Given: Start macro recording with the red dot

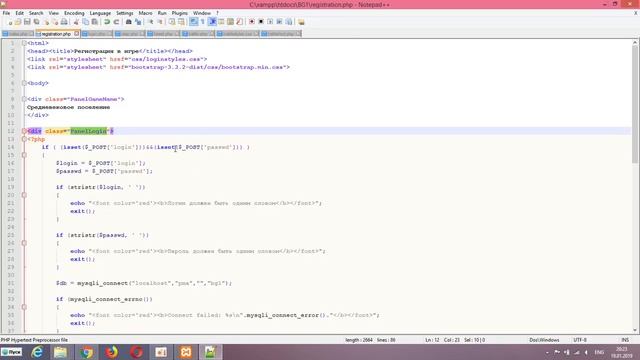Looking at the screenshot, I should (x=252, y=22).
